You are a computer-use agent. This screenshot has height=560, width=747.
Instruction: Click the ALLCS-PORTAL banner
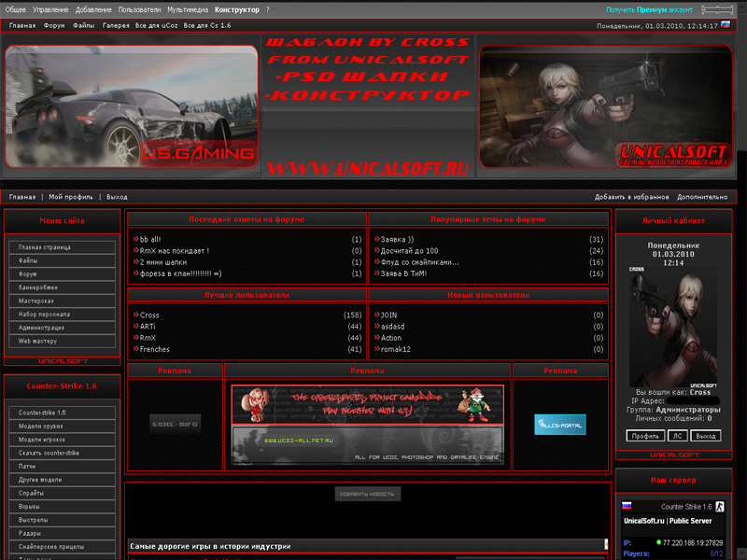[560, 425]
